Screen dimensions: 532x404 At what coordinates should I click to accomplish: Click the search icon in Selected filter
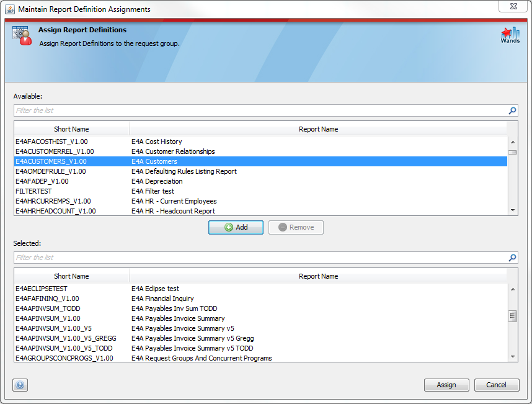[512, 258]
